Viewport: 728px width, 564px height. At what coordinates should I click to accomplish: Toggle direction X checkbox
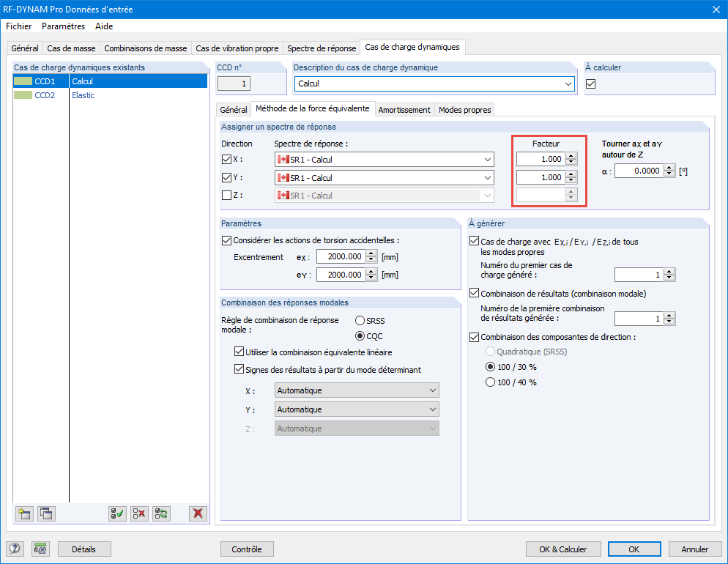(x=226, y=159)
